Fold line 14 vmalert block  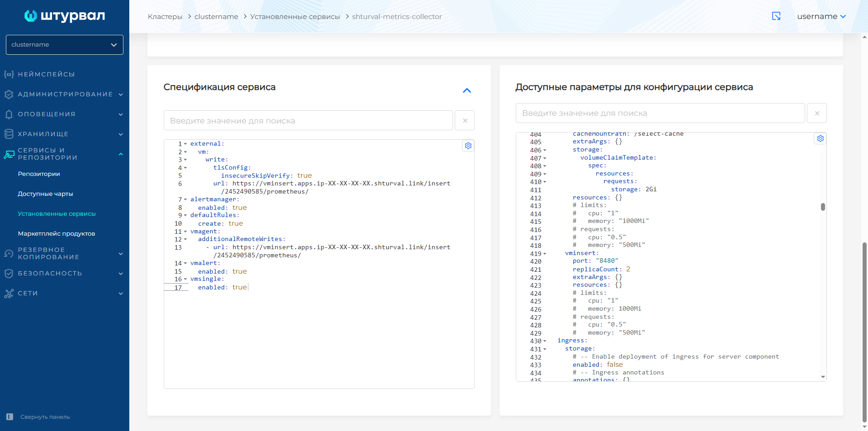pos(185,263)
